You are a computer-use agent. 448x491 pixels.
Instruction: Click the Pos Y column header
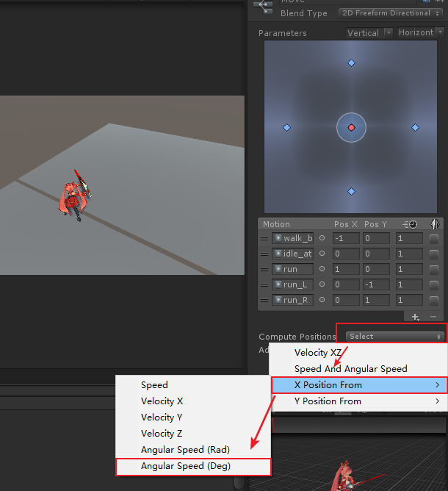point(375,224)
